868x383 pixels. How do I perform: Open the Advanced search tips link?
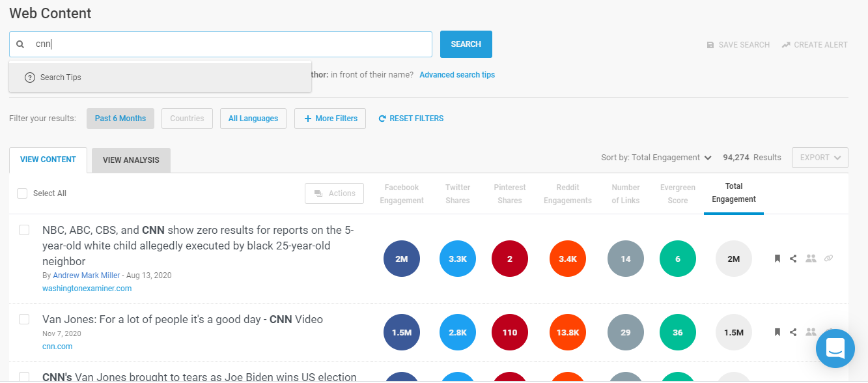pos(456,75)
